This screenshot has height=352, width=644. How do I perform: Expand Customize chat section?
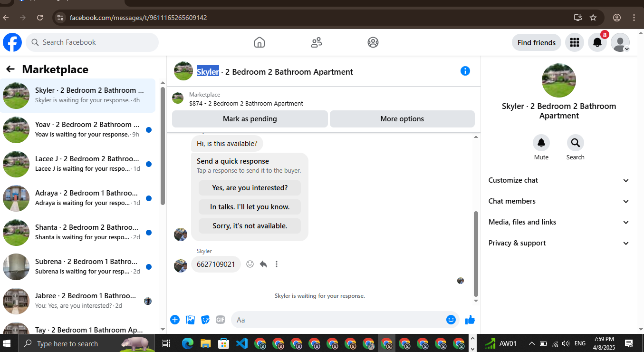pyautogui.click(x=559, y=180)
